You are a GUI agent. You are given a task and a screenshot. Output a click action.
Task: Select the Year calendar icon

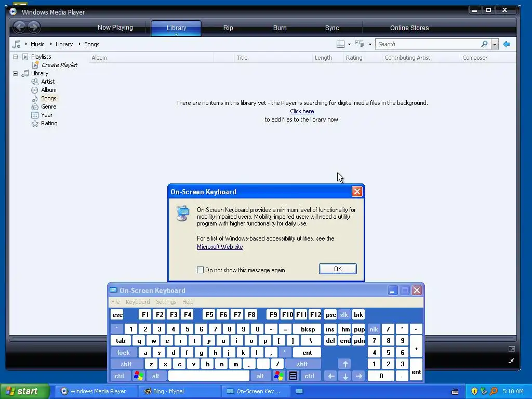coord(35,115)
